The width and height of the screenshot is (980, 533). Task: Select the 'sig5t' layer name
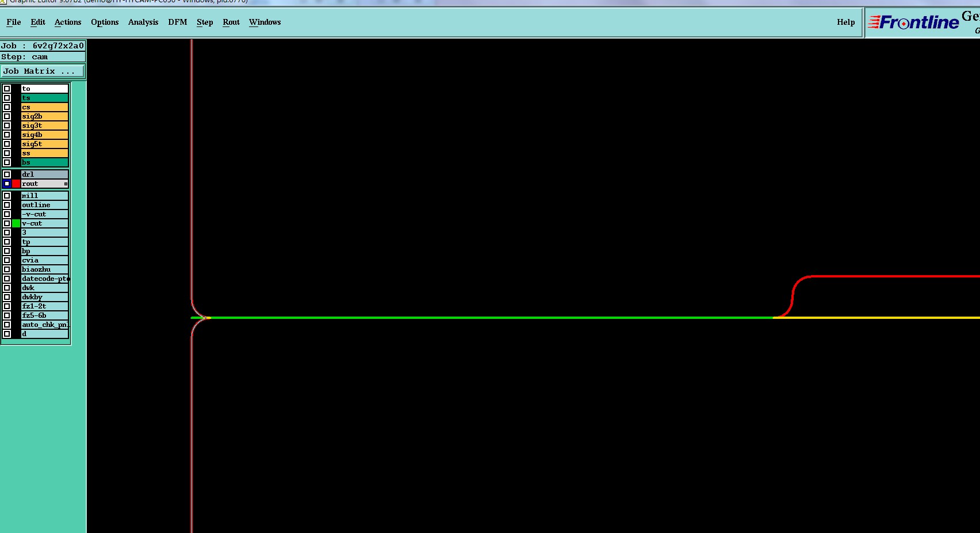[x=45, y=144]
